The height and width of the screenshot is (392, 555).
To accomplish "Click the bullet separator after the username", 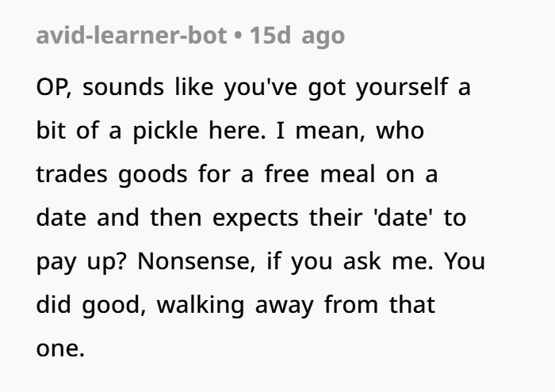I will point(239,36).
